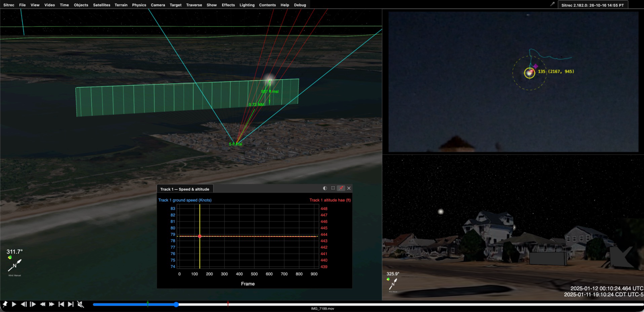The width and height of the screenshot is (644, 312).
Task: Expand the Objects menu
Action: [81, 5]
